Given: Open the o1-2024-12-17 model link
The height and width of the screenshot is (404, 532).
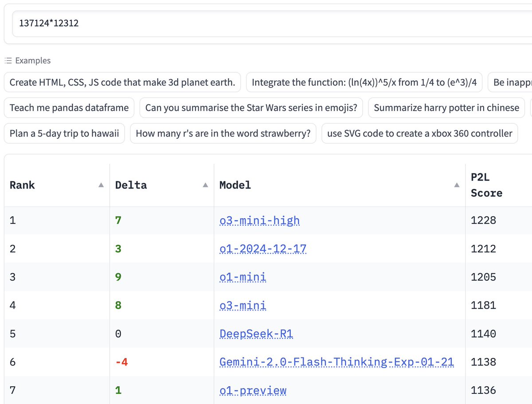Looking at the screenshot, I should [x=263, y=249].
